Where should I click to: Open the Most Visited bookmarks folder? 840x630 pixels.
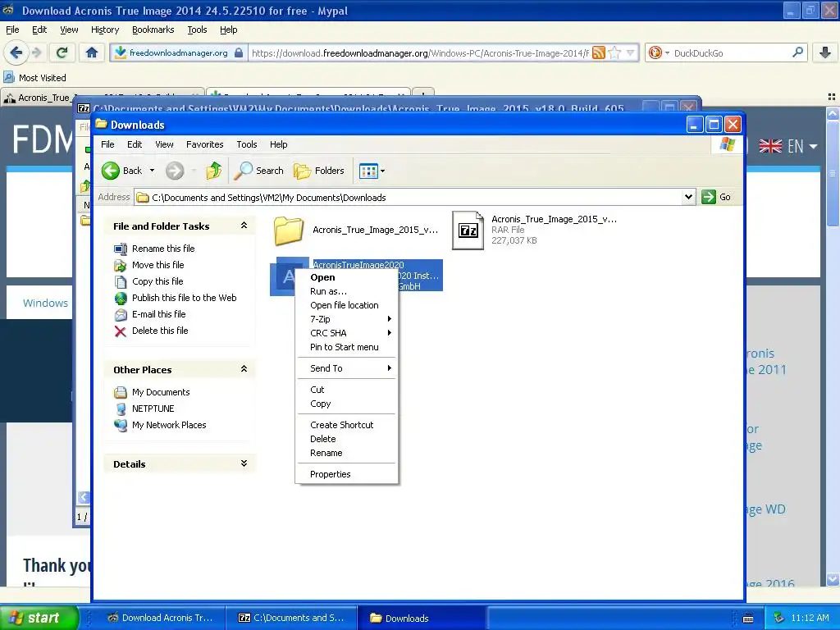tap(35, 78)
